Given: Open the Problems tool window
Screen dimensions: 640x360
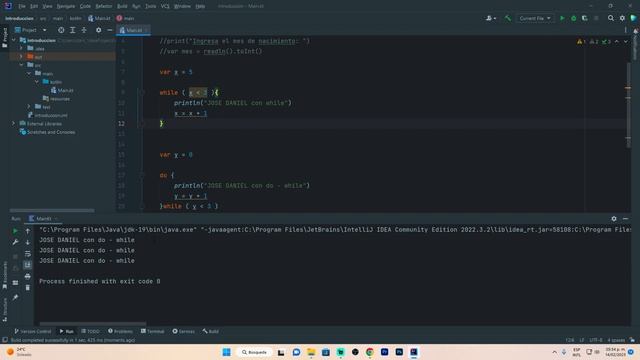Looking at the screenshot, I should pos(120,331).
